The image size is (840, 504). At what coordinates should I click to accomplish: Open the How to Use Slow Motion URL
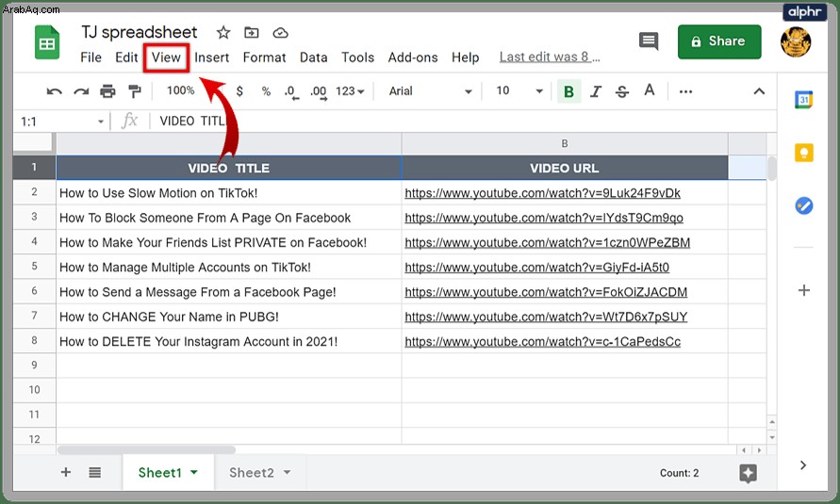click(x=542, y=193)
